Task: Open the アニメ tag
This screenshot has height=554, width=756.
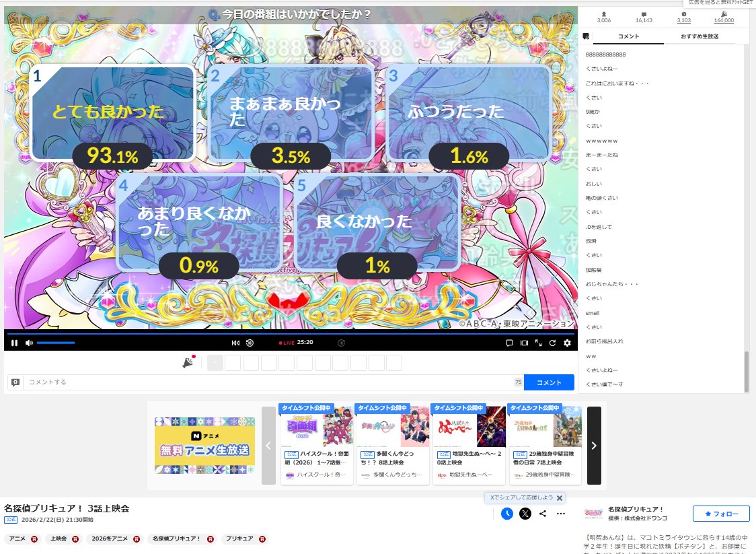Action: click(x=17, y=539)
